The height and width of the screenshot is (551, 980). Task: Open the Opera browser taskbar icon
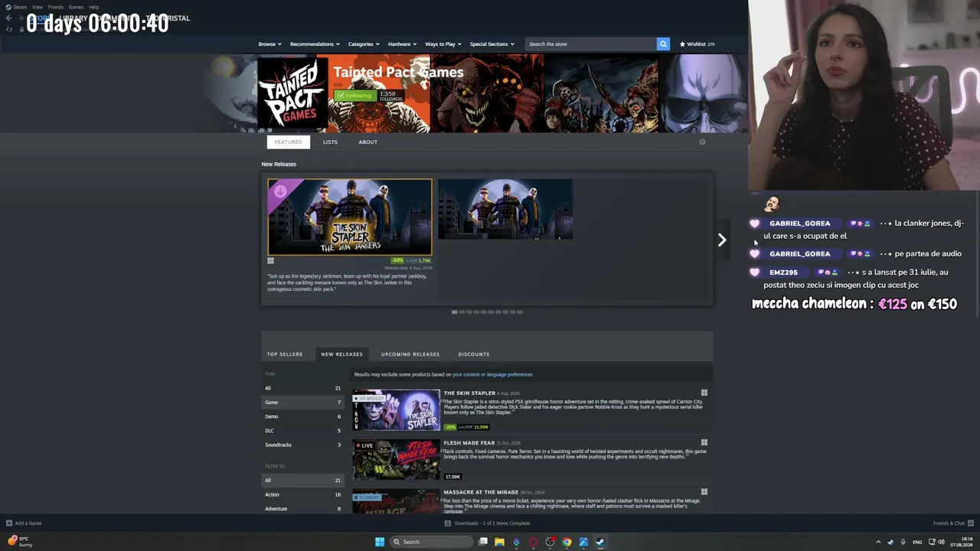pyautogui.click(x=533, y=542)
